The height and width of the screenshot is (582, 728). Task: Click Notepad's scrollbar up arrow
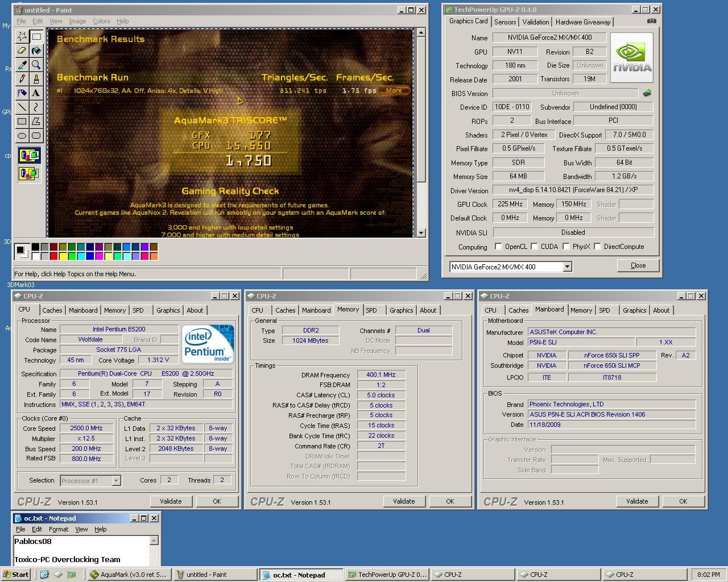154,541
